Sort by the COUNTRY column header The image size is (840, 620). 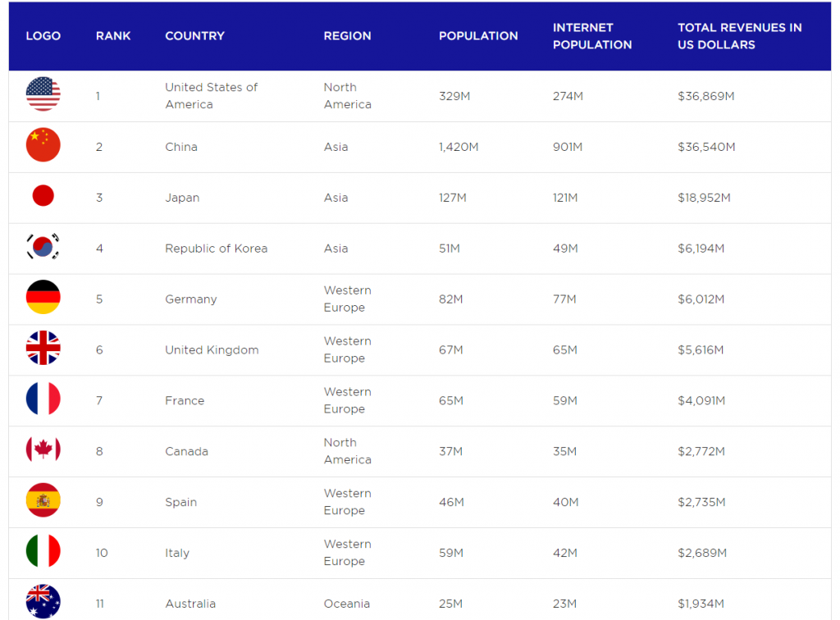[x=194, y=36]
